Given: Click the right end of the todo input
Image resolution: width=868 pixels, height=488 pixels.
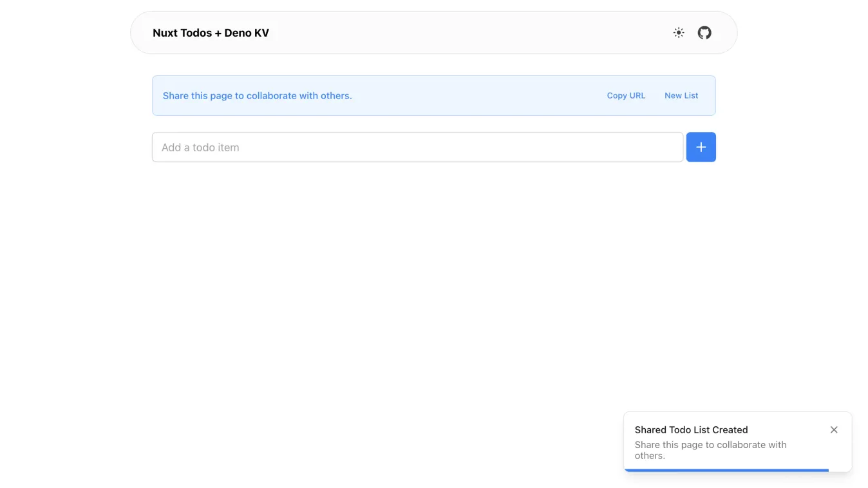Looking at the screenshot, I should point(663,147).
